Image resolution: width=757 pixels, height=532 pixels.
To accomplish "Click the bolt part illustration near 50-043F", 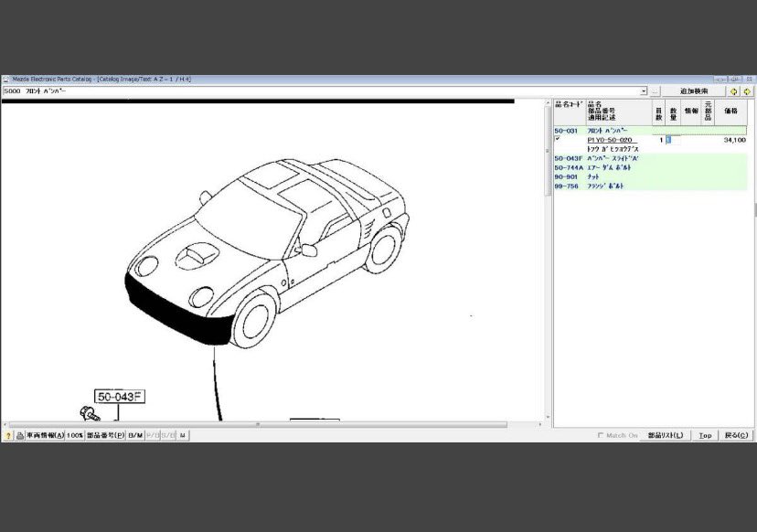I will pos(90,414).
